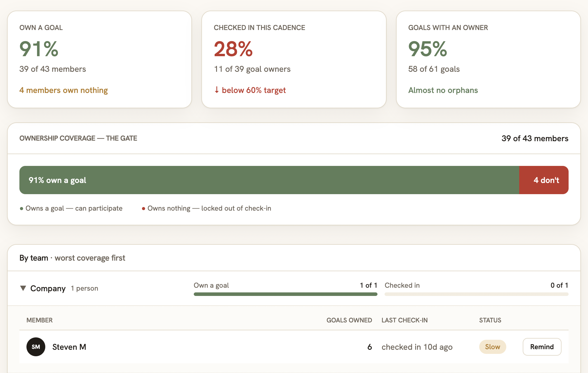588x373 pixels.
Task: Click the 'By team' heading
Action: [34, 258]
